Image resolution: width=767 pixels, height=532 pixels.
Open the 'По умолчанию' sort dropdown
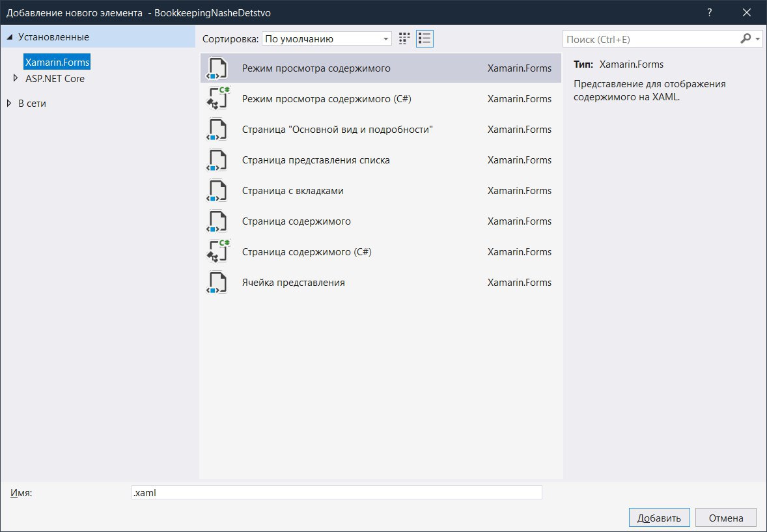327,38
